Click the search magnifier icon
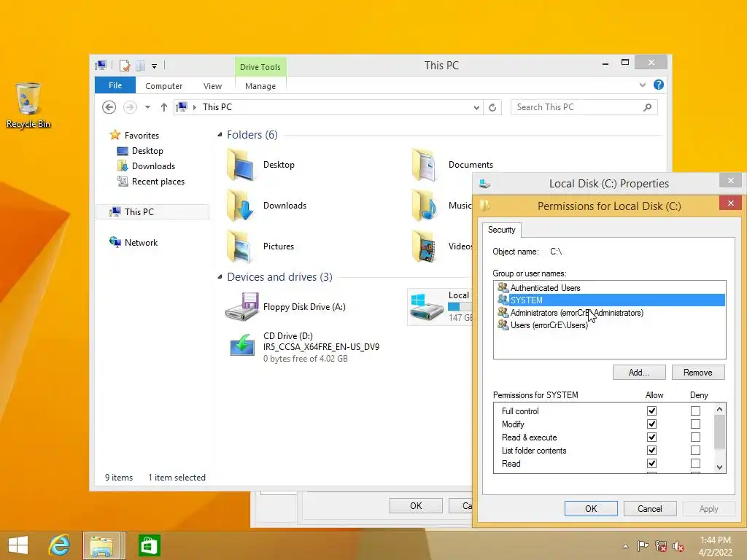Image resolution: width=747 pixels, height=560 pixels. coord(647,107)
